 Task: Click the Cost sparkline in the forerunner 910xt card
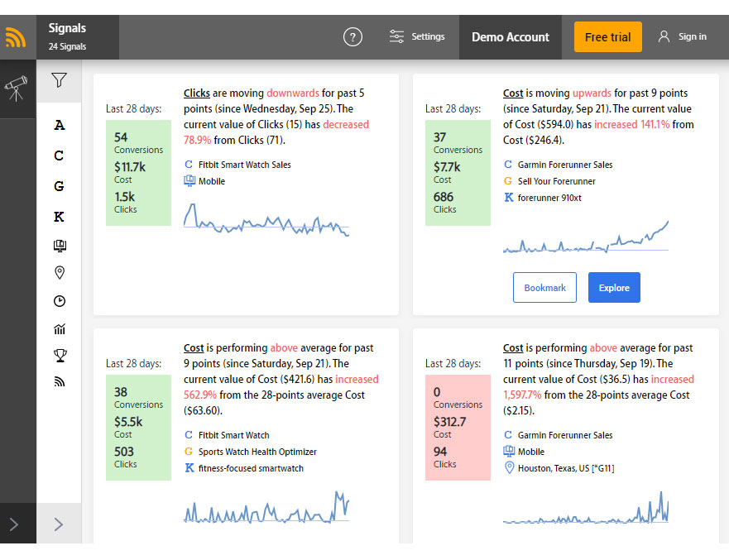(586, 237)
